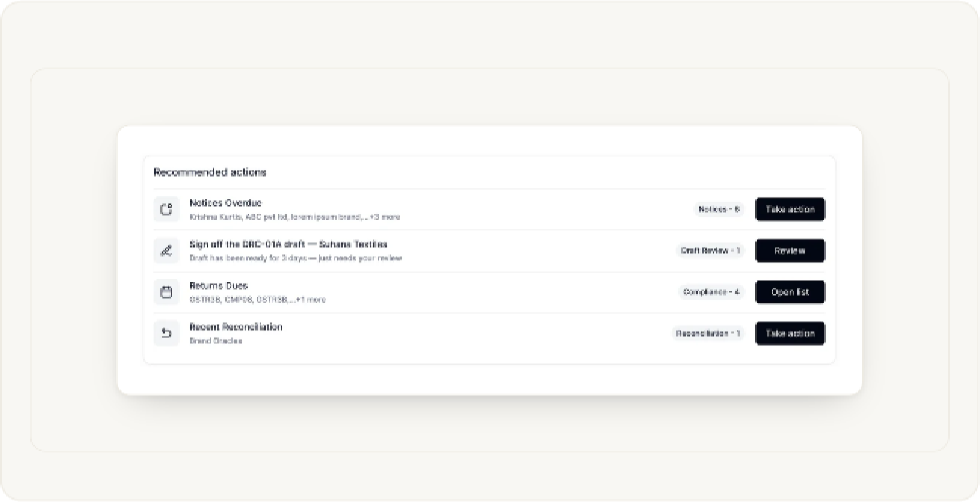Take action on Recent Reconciliation

point(790,334)
